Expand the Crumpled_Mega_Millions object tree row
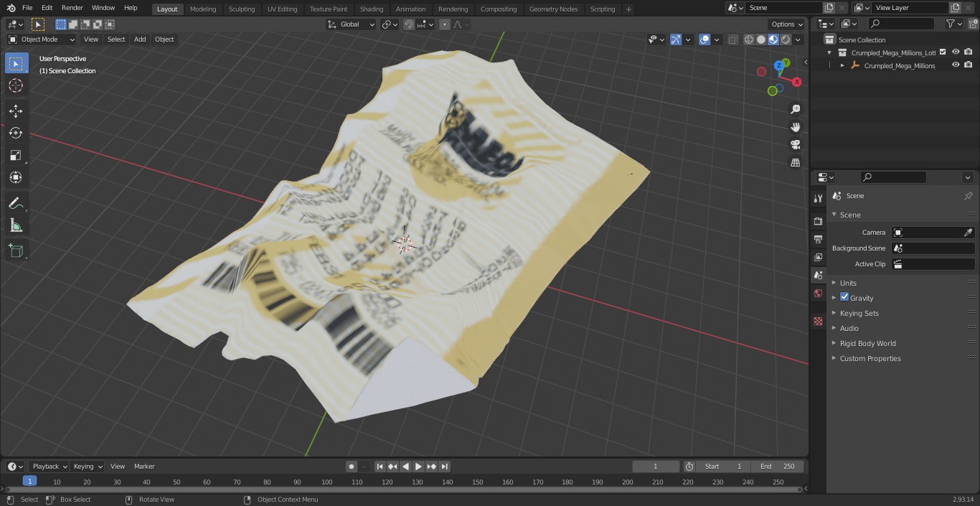The width and height of the screenshot is (980, 506). click(x=842, y=65)
